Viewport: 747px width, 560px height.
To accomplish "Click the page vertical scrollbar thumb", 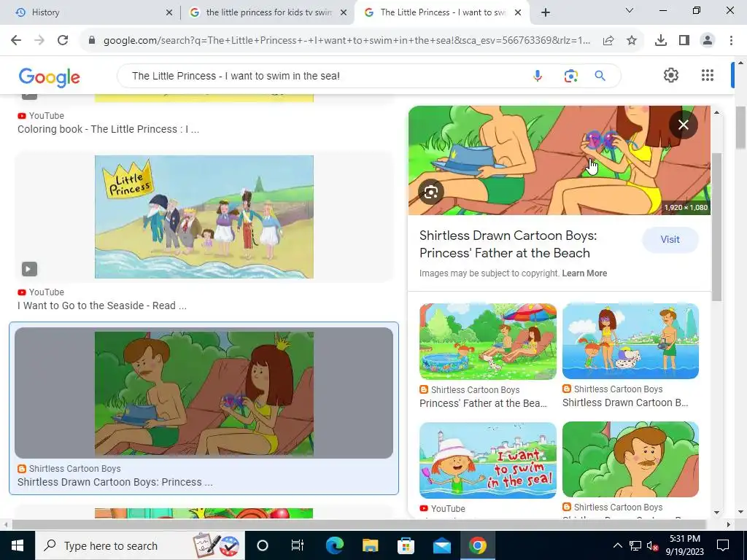I will point(740,126).
